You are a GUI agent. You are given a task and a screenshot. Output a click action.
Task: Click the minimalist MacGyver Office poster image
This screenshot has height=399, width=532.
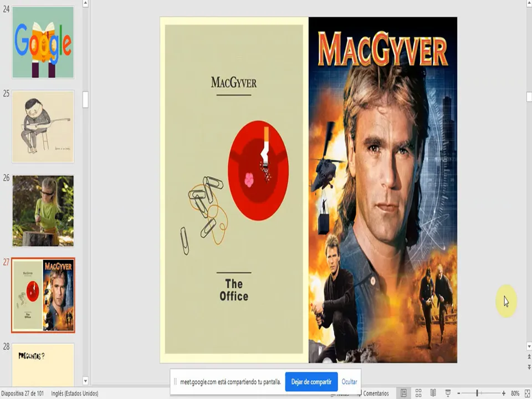click(x=234, y=190)
